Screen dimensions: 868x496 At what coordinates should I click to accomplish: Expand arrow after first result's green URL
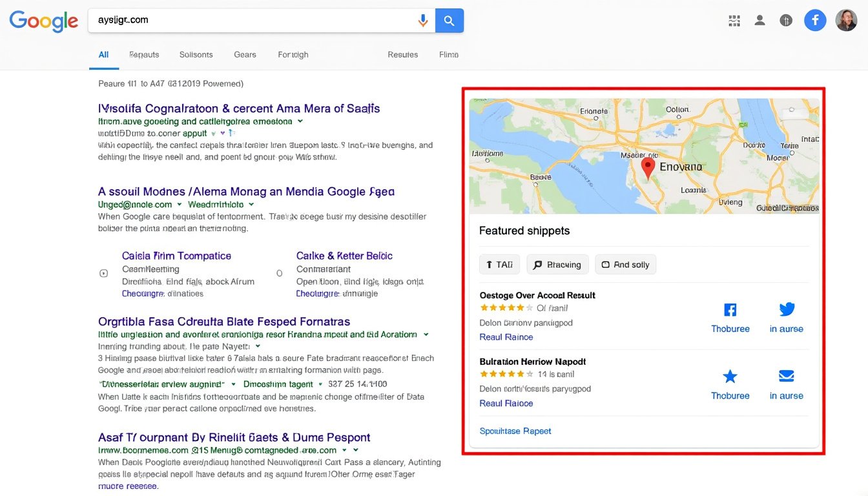pos(300,121)
